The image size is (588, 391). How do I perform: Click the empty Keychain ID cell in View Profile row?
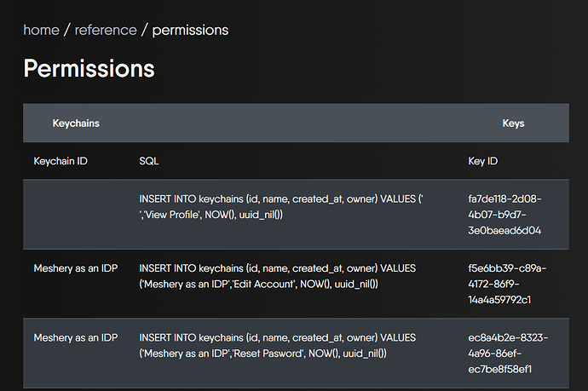(x=76, y=215)
